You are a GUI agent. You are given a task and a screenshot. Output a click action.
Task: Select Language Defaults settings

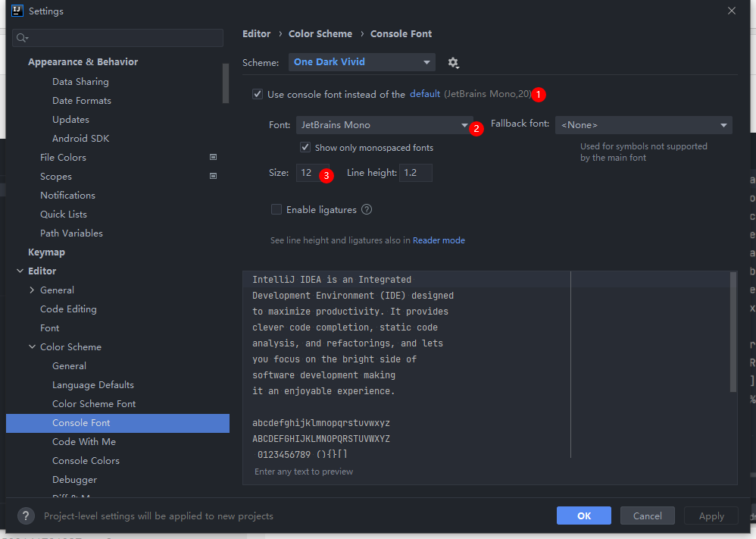pos(93,384)
